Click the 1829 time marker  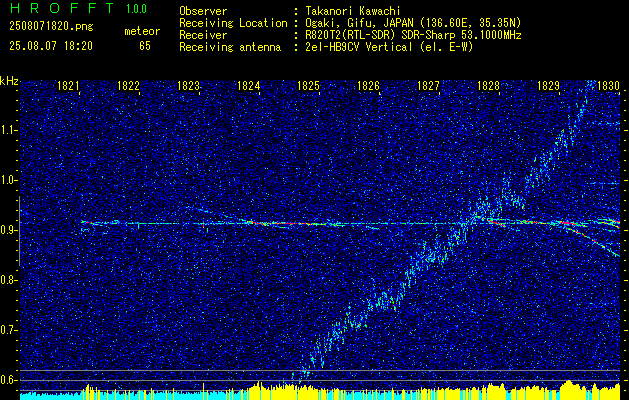click(548, 85)
